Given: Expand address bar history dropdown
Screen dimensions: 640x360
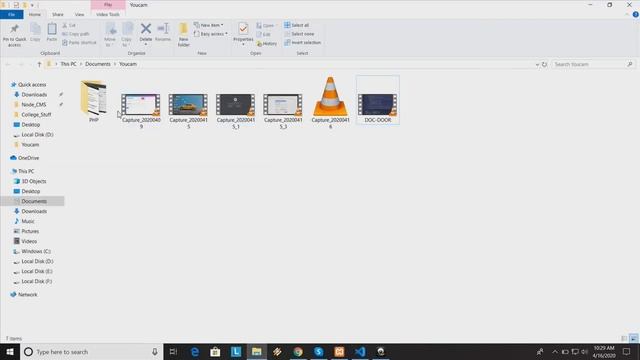Looking at the screenshot, I should [x=537, y=64].
